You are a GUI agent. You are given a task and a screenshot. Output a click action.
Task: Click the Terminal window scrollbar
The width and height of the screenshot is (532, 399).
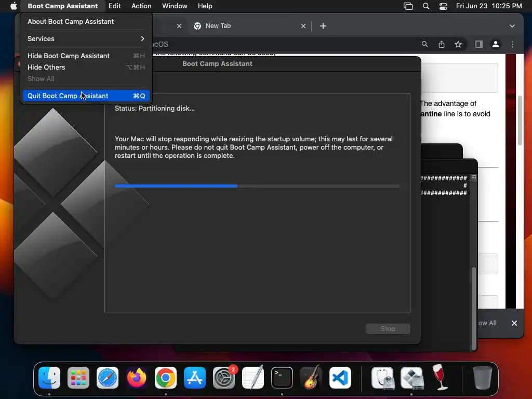pos(474,309)
